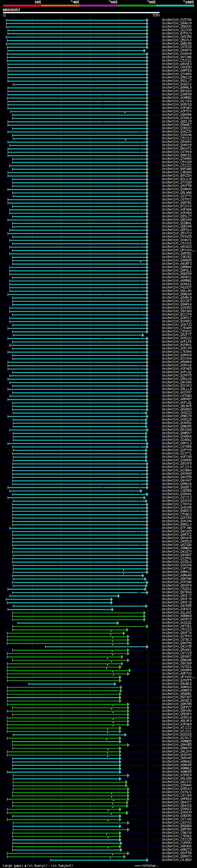Select label UniRef100_B9RDT3
Viewport: 197px width, 868px height.
(177, 511)
